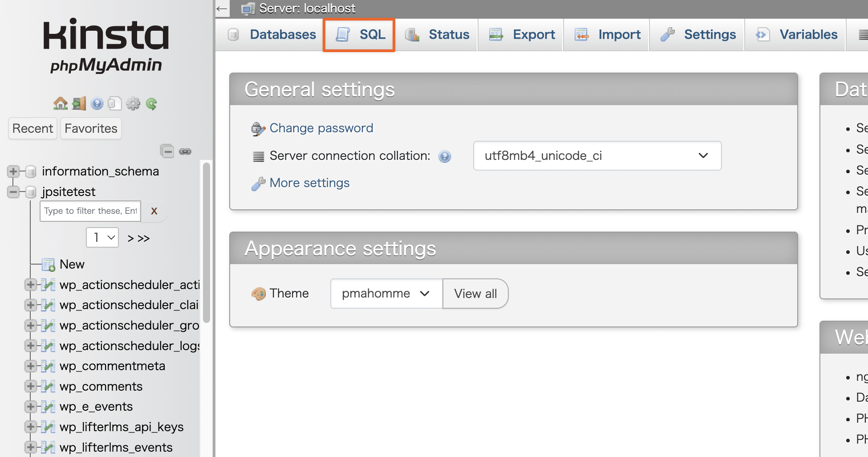868x457 pixels.
Task: Click the View all themes button
Action: click(475, 294)
